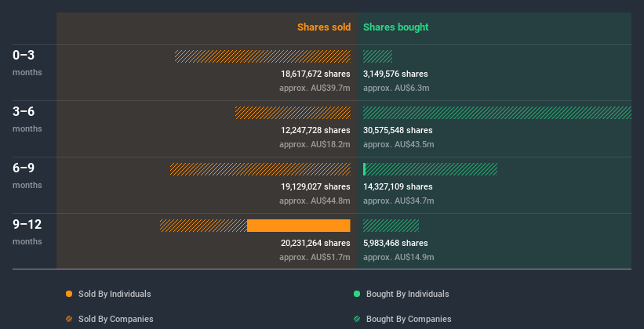Select the Sold By Individuals legend label
644x329 pixels.
point(115,294)
